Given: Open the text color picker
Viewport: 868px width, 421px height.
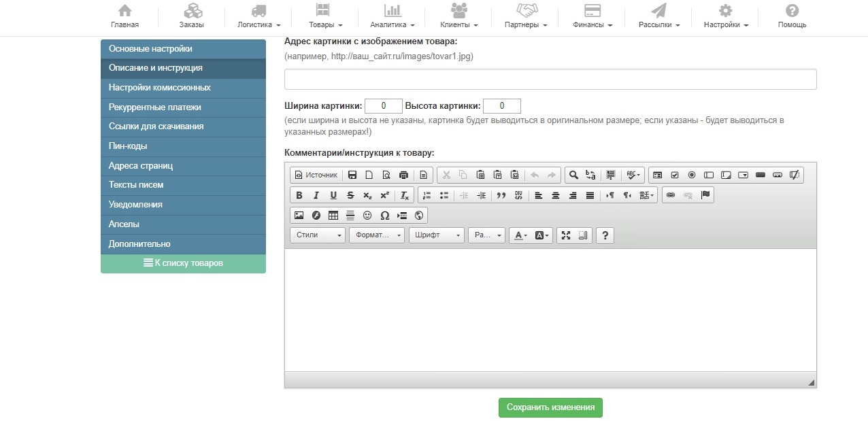Looking at the screenshot, I should click(520, 235).
